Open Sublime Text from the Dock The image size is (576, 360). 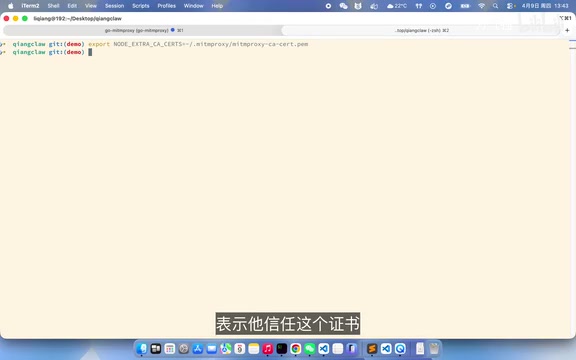click(372, 348)
